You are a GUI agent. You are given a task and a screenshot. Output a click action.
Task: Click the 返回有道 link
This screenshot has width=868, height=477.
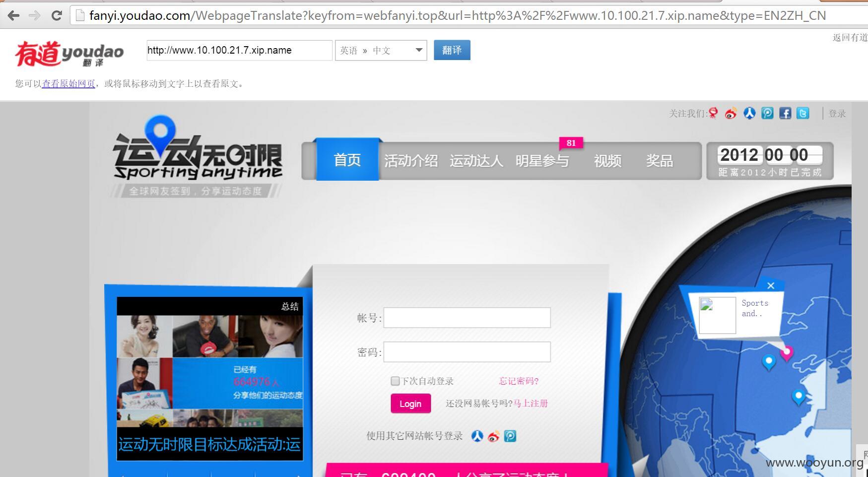click(x=850, y=37)
